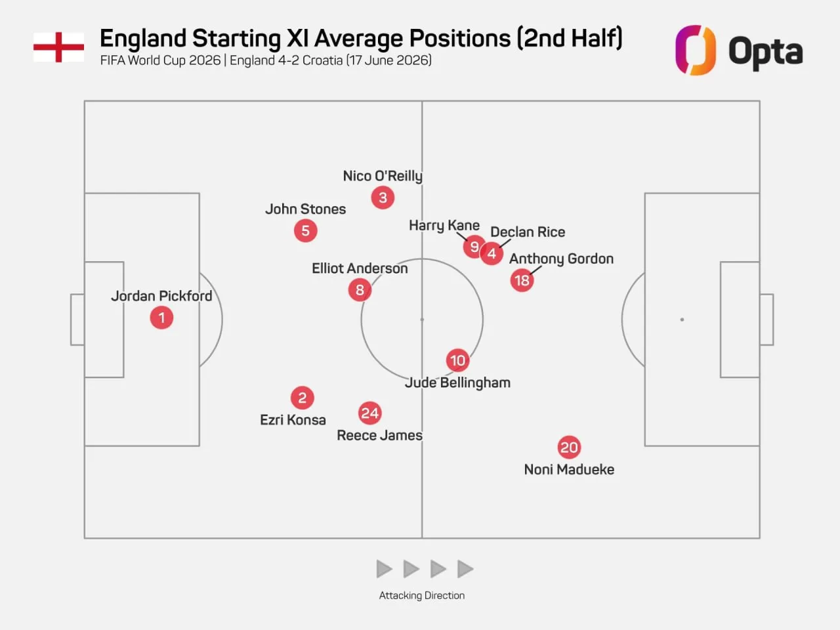Click the last attacking direction arrow
The height and width of the screenshot is (630, 840).
465,569
